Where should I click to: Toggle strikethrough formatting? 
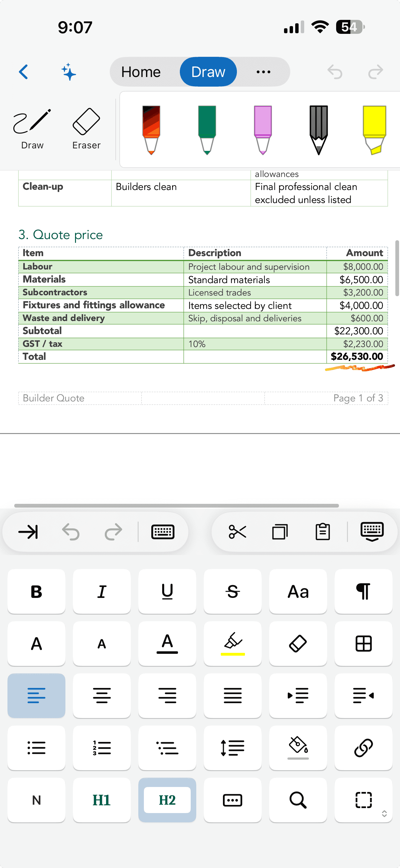[x=233, y=592]
